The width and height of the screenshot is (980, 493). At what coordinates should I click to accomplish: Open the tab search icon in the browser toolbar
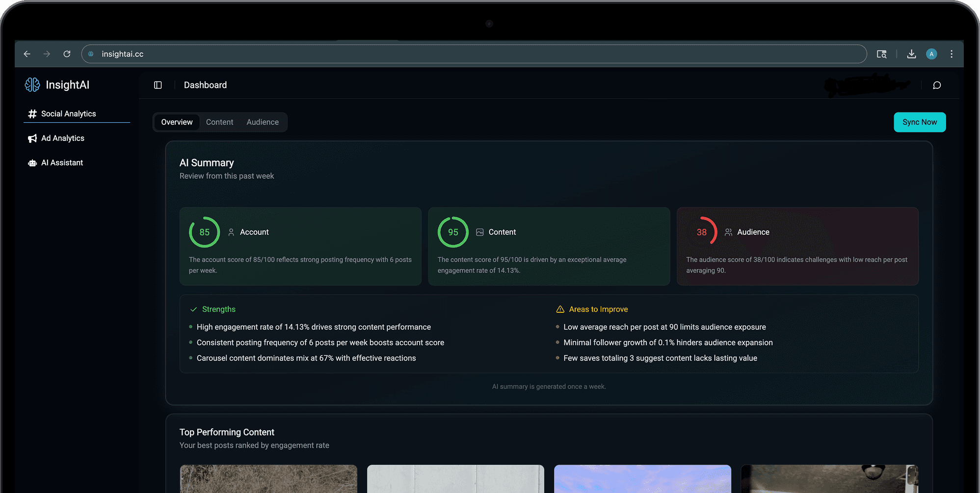(x=882, y=54)
